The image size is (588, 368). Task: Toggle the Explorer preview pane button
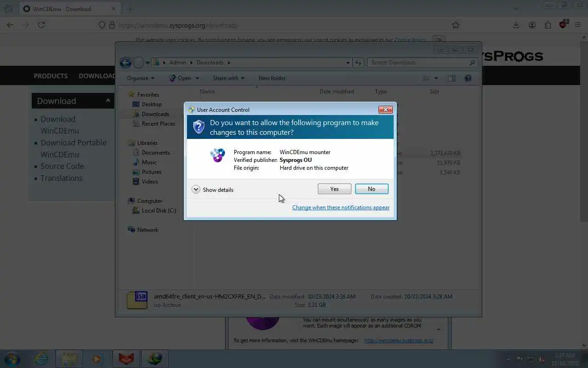point(452,78)
